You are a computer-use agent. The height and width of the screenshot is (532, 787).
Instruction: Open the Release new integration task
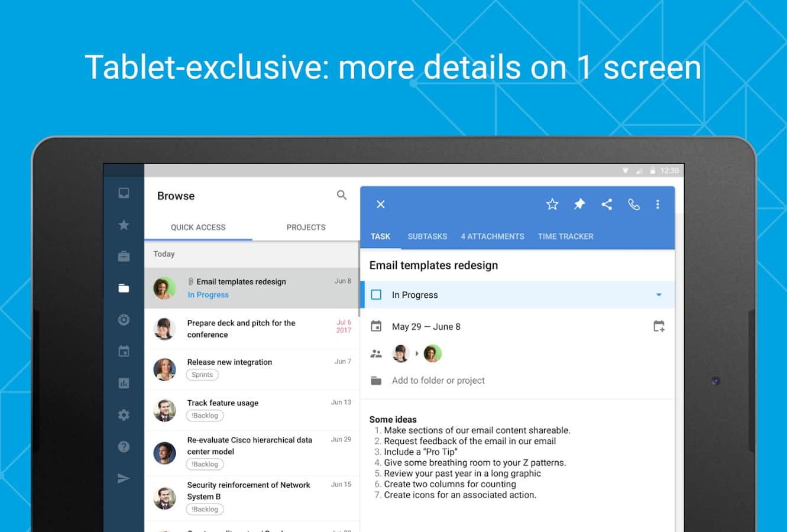click(229, 362)
